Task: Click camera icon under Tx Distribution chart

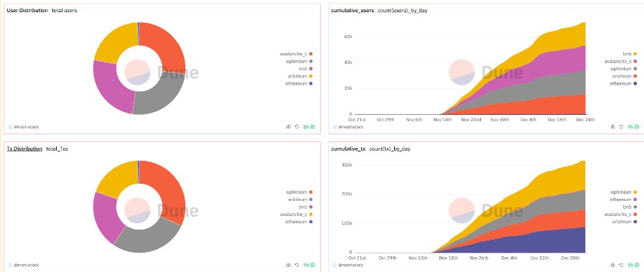Action: [289, 265]
